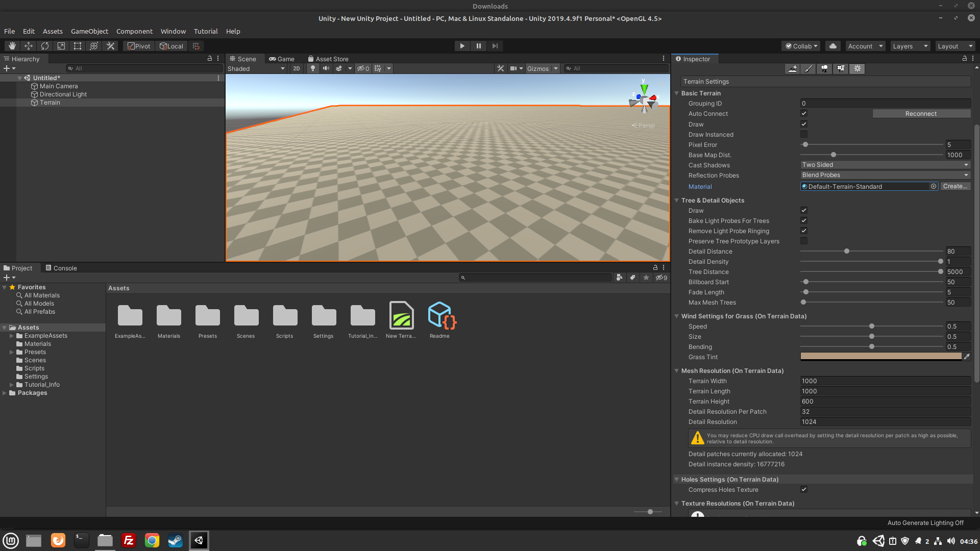
Task: Select Paint Terrain brush icon
Action: (x=809, y=68)
